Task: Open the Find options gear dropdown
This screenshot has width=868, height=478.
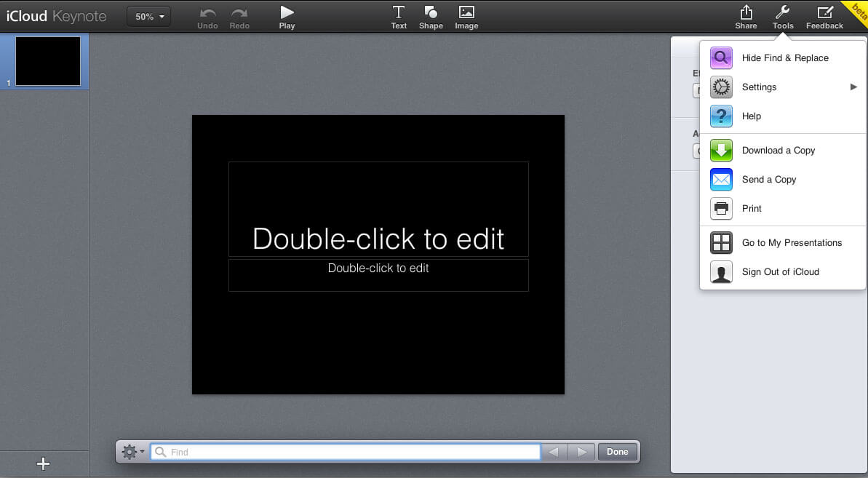Action: (x=132, y=452)
